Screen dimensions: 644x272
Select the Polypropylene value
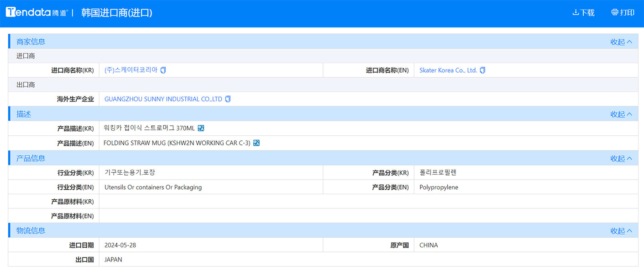[439, 187]
